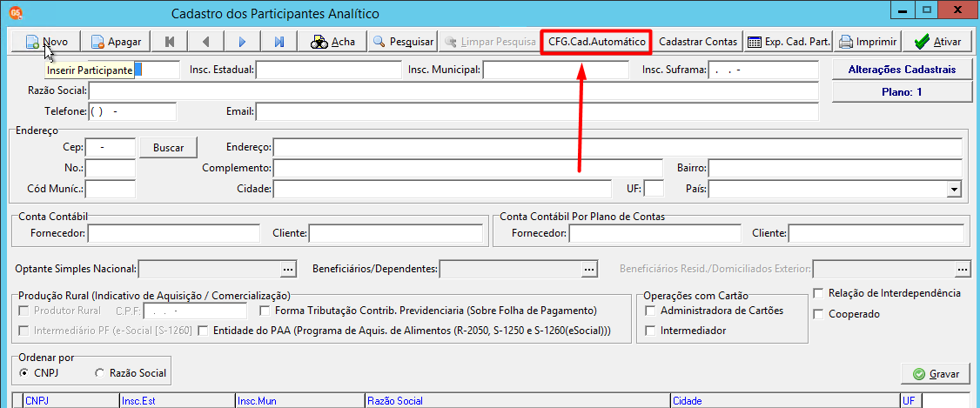Click the Gravar save button
Screen dimensions: 980x408
point(936,373)
